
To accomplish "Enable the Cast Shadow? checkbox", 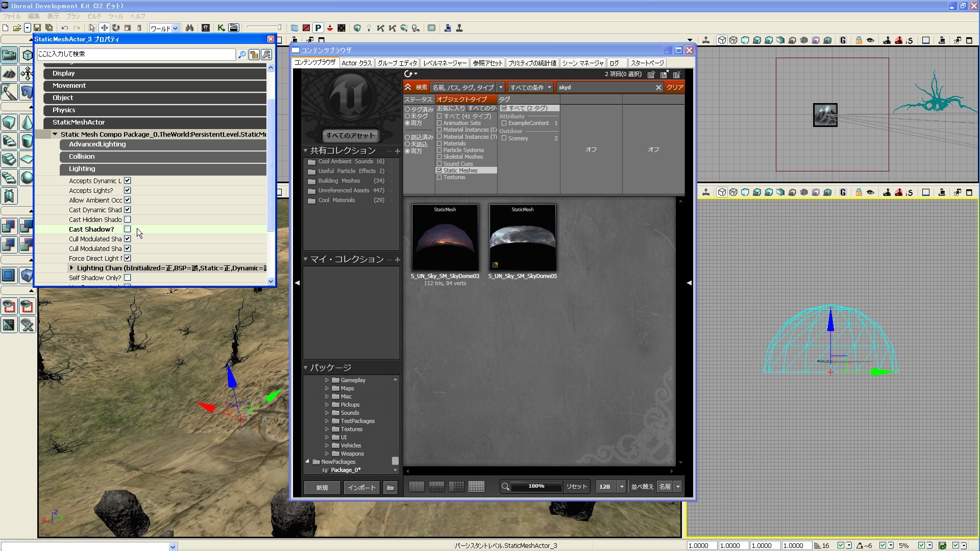I will 128,229.
